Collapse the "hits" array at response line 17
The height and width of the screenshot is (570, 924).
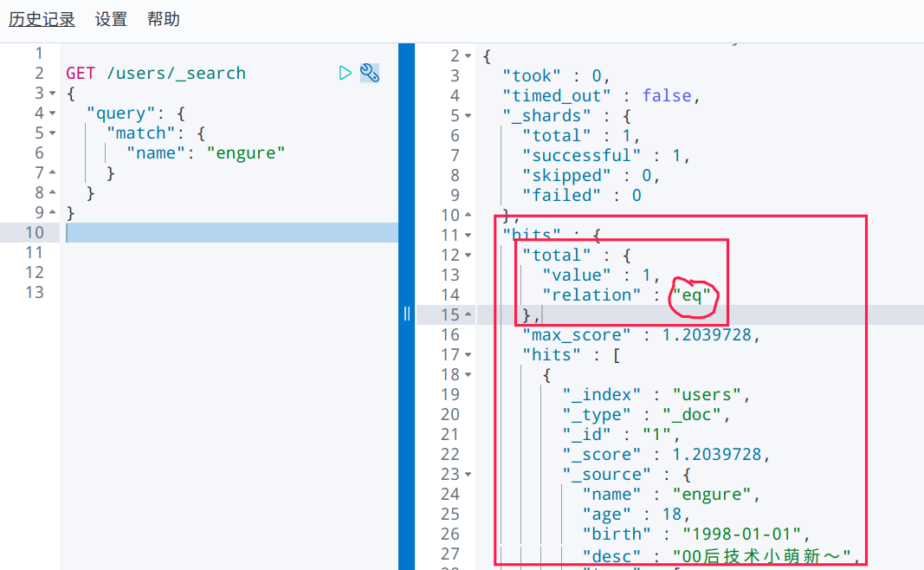click(468, 355)
